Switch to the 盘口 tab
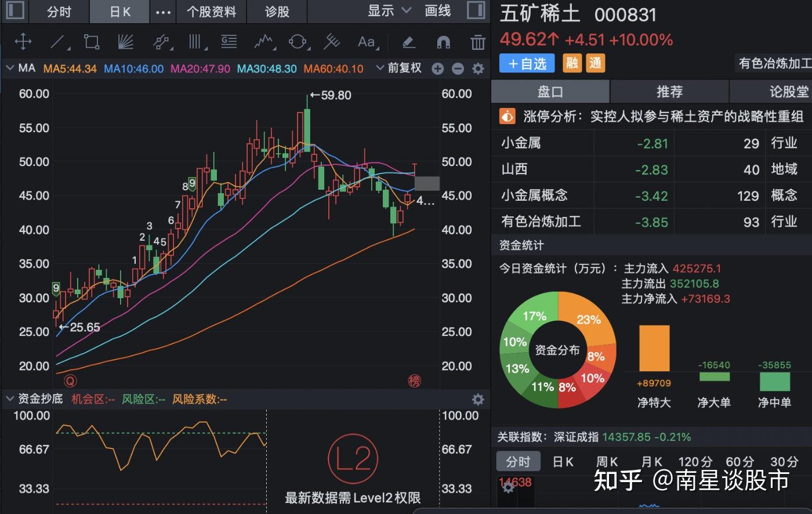Image resolution: width=812 pixels, height=514 pixels. coord(550,92)
